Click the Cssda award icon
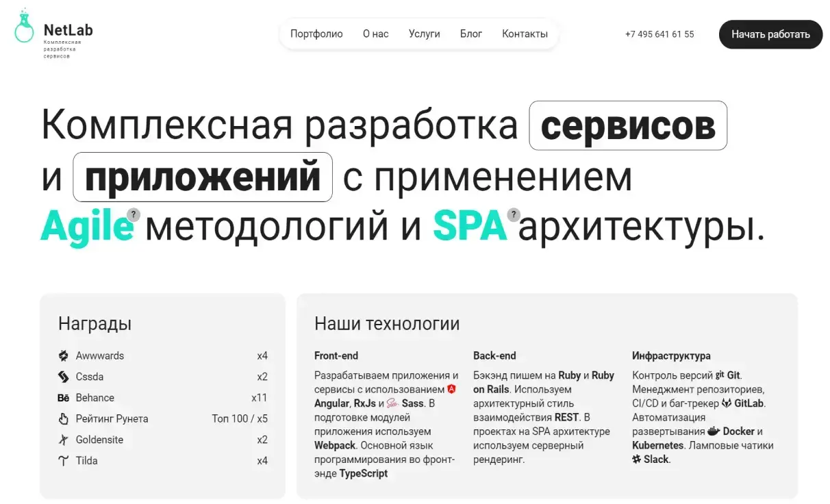Viewport: 830px width, 504px height. tap(64, 377)
